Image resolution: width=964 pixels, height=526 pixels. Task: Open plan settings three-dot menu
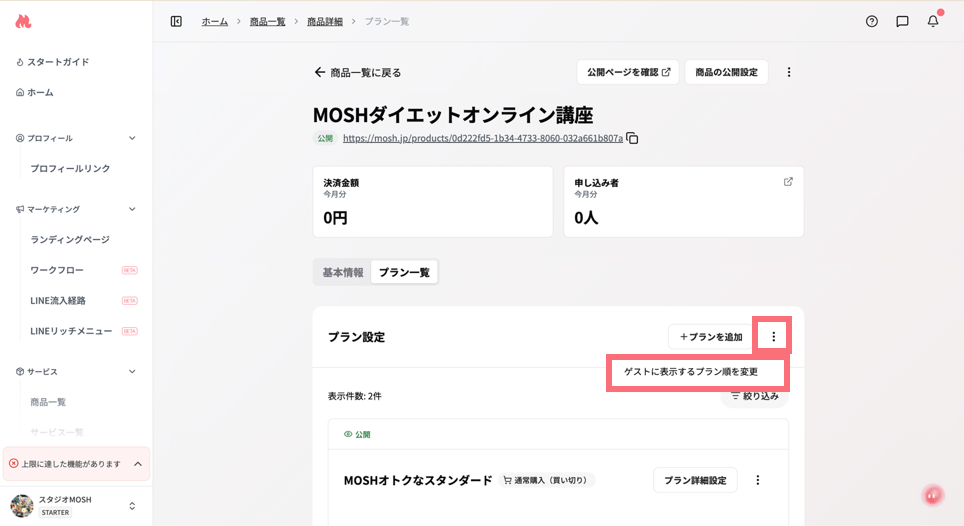(x=773, y=337)
